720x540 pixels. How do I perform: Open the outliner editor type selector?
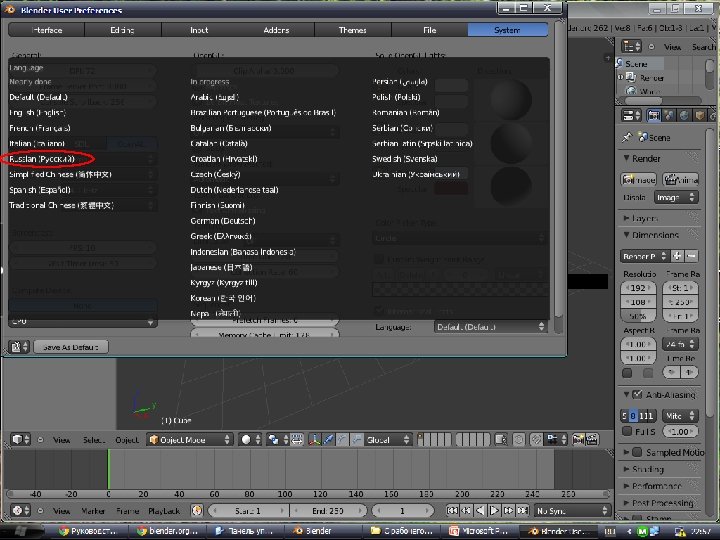[631, 46]
